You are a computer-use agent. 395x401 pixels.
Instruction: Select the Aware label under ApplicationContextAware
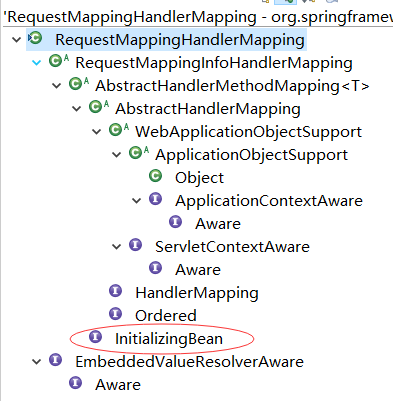218,224
